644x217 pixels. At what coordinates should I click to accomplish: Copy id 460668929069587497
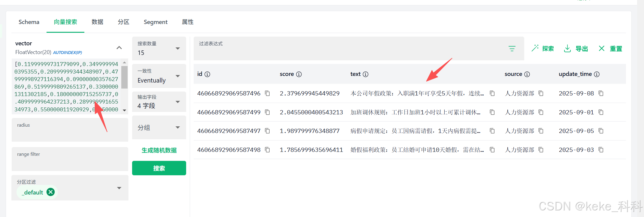point(267,131)
